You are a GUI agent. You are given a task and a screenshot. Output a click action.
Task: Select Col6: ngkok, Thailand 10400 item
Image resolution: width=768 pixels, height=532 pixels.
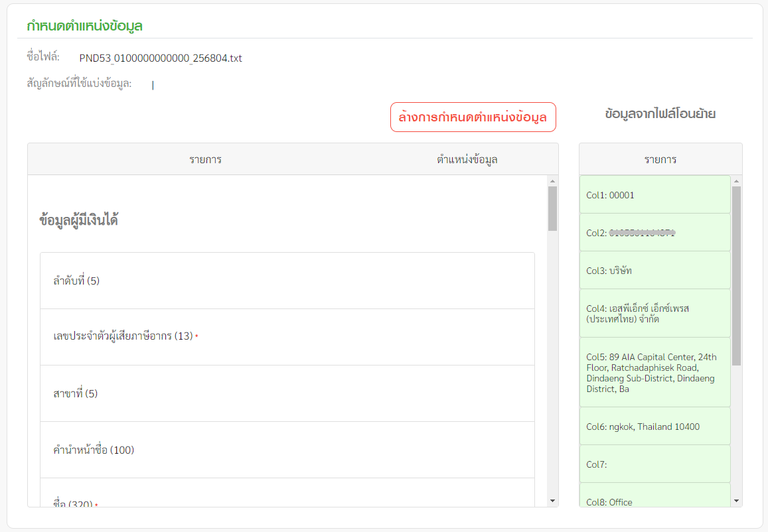pos(654,427)
